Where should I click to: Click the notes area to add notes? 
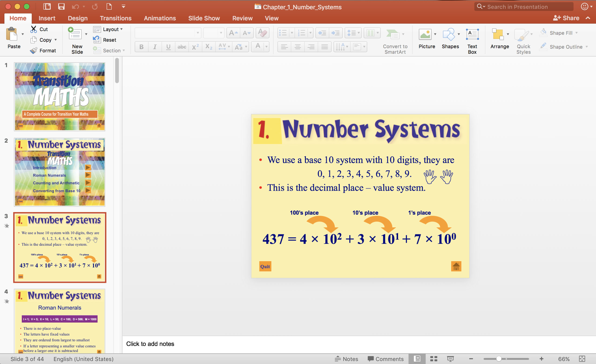(359, 344)
